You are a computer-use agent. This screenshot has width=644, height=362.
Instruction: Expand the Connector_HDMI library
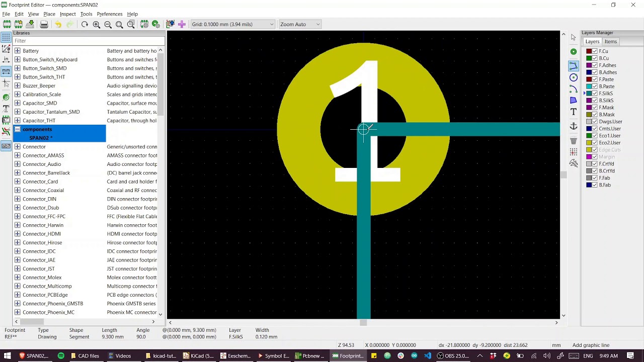click(18, 234)
